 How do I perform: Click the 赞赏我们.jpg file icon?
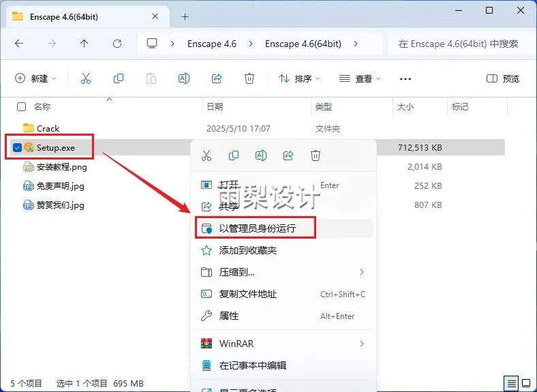29,205
